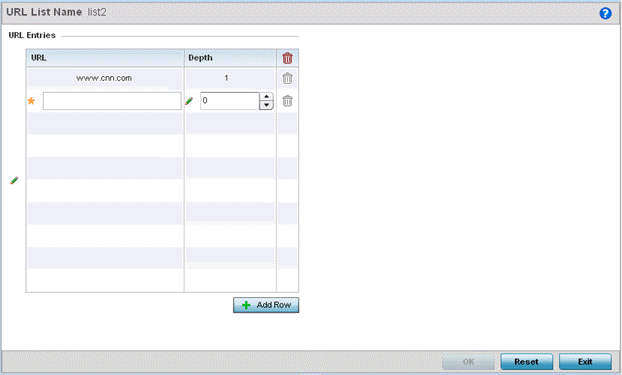Image resolution: width=622 pixels, height=375 pixels.
Task: Increase the Depth value with the up arrow
Action: (266, 97)
